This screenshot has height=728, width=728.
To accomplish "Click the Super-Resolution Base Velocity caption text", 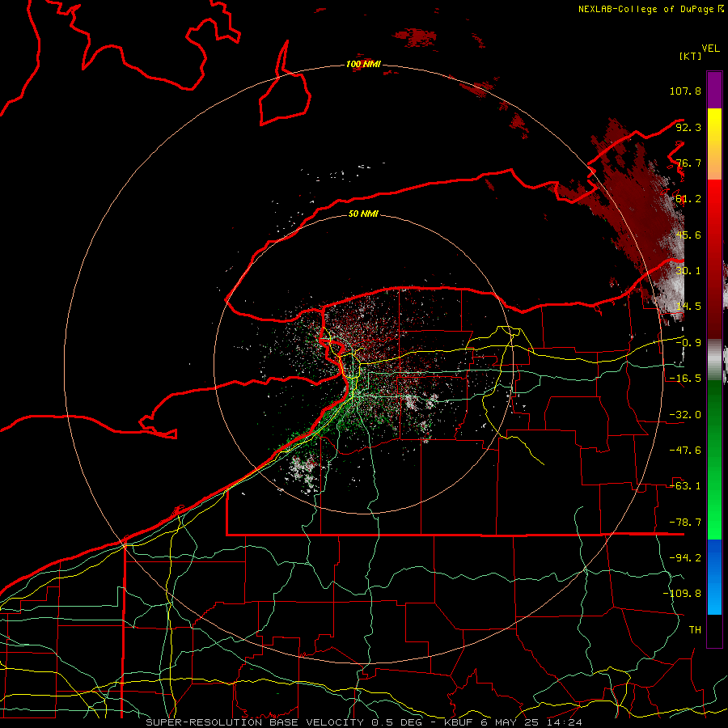I will 363,722.
